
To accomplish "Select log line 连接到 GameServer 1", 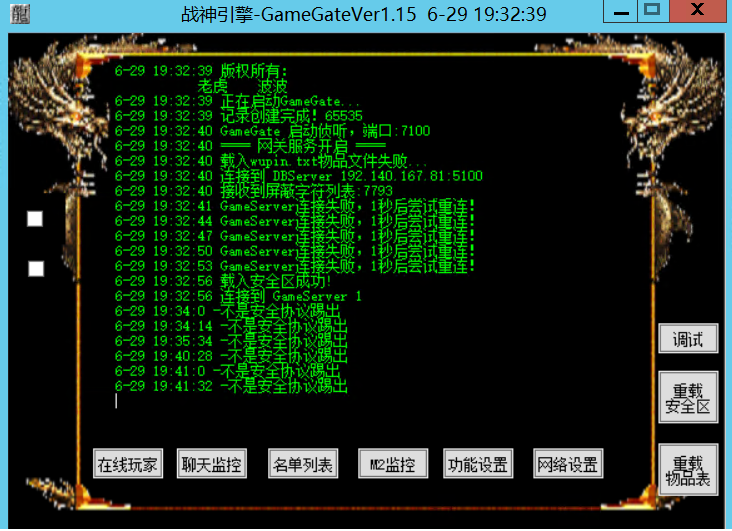I will [238, 296].
